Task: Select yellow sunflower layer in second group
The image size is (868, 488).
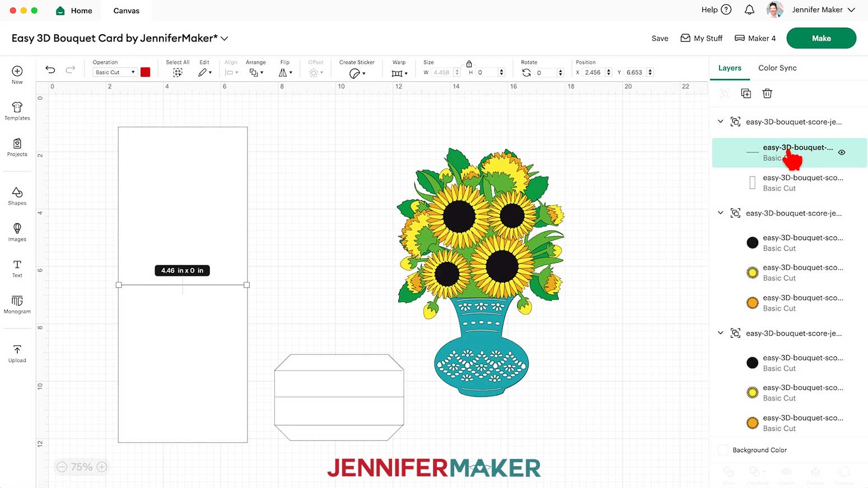Action: pyautogui.click(x=789, y=273)
